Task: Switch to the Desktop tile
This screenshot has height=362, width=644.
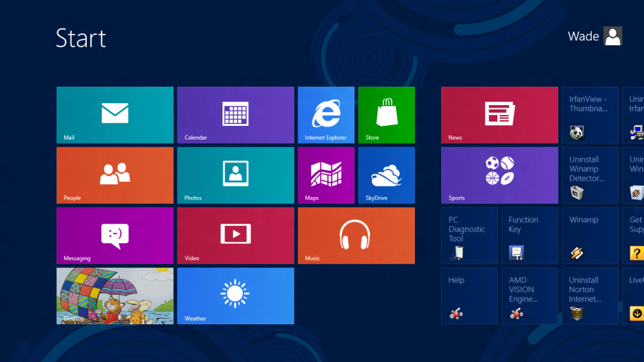Action: click(115, 296)
